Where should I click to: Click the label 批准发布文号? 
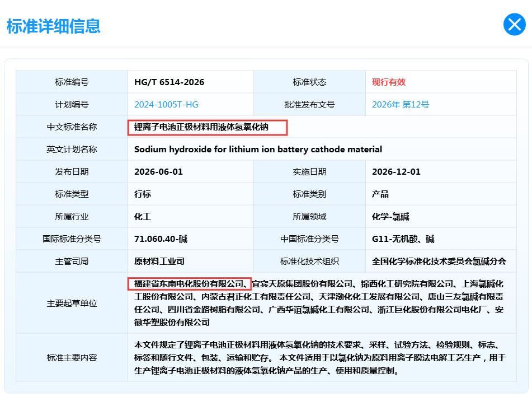(x=309, y=105)
